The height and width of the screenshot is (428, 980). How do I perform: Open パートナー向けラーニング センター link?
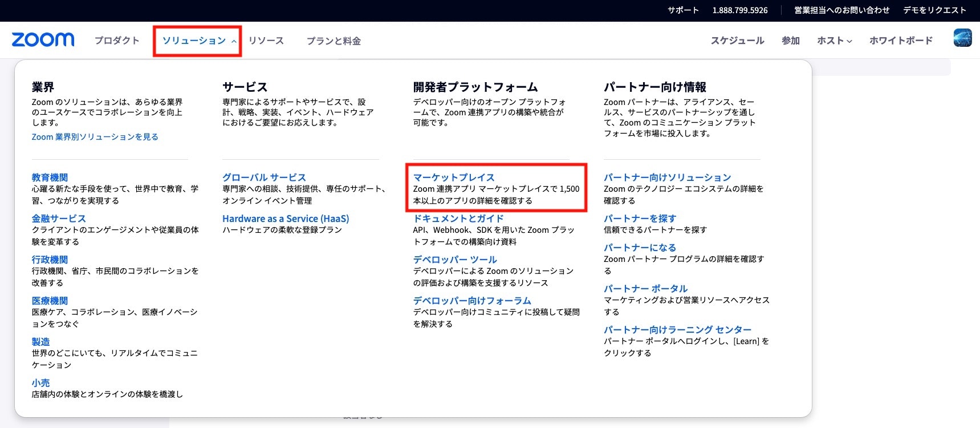(x=677, y=330)
